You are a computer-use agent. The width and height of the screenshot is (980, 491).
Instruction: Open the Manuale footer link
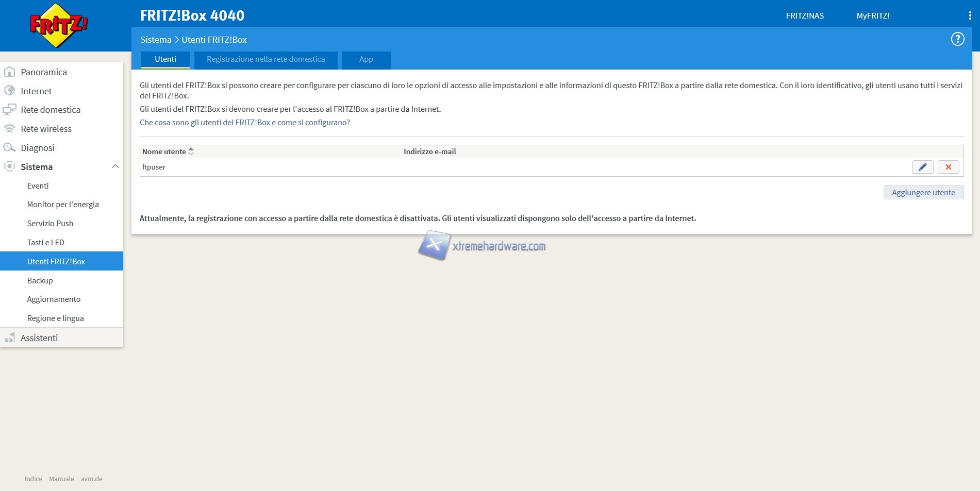61,479
